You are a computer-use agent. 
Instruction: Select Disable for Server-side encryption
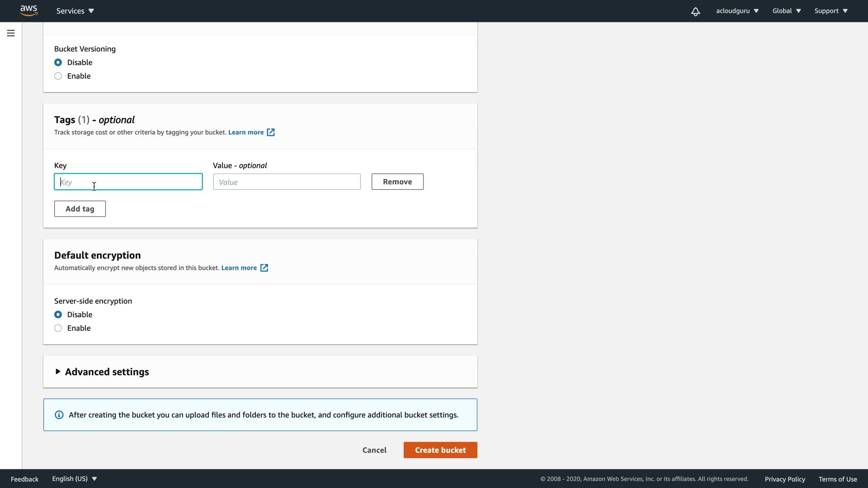(58, 314)
